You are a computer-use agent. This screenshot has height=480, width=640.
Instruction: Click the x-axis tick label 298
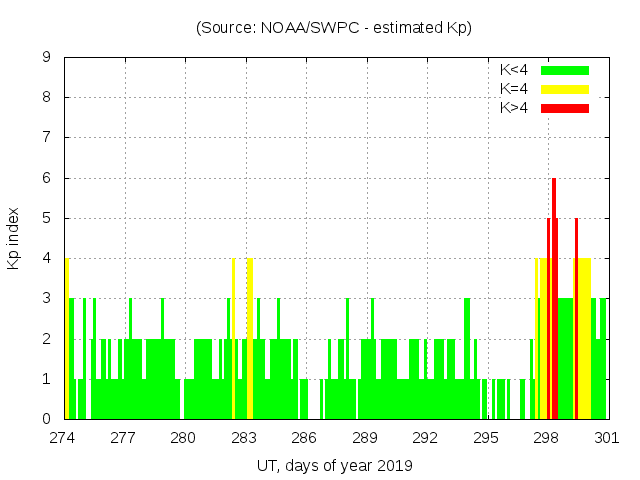546,438
